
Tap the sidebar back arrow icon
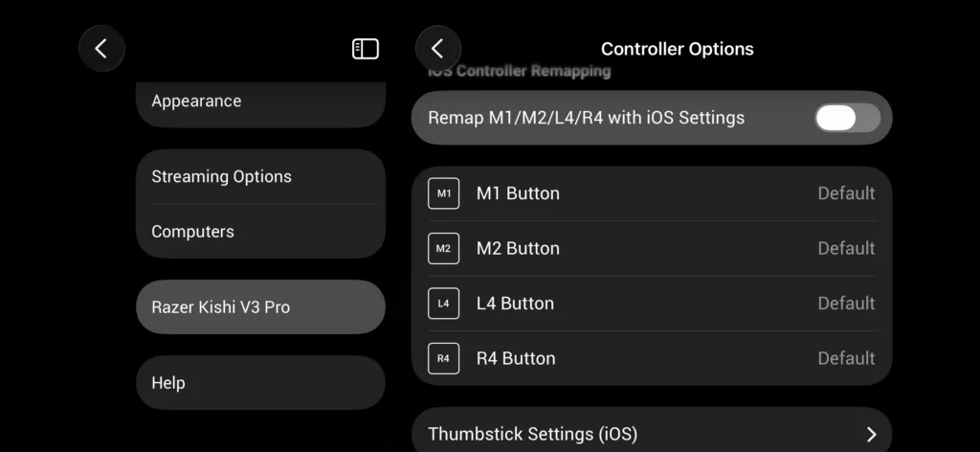pyautogui.click(x=101, y=48)
